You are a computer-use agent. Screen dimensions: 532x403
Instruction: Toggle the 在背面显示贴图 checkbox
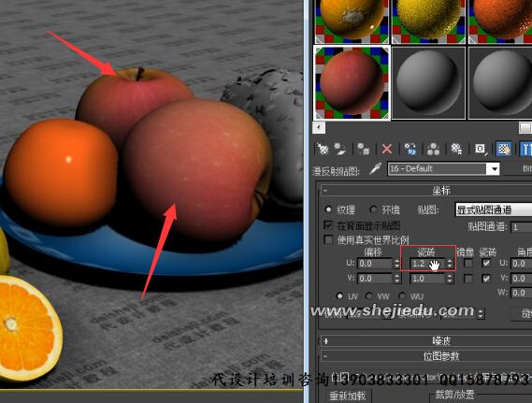point(328,225)
